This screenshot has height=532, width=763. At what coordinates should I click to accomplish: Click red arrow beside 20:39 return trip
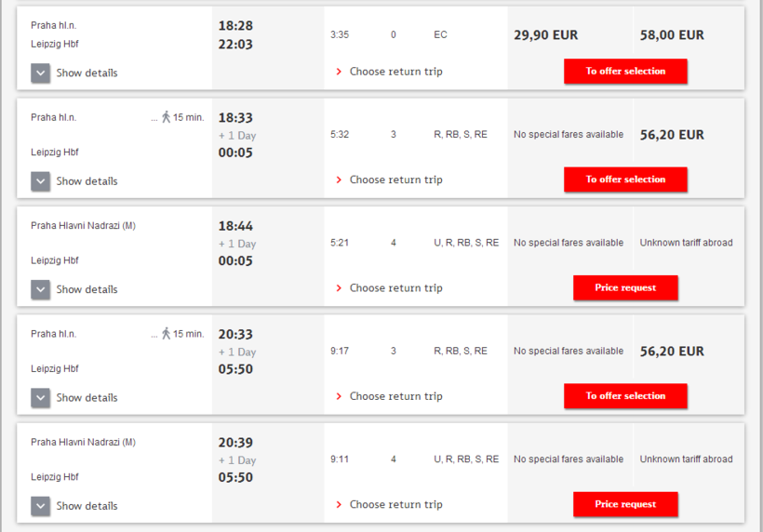click(339, 504)
